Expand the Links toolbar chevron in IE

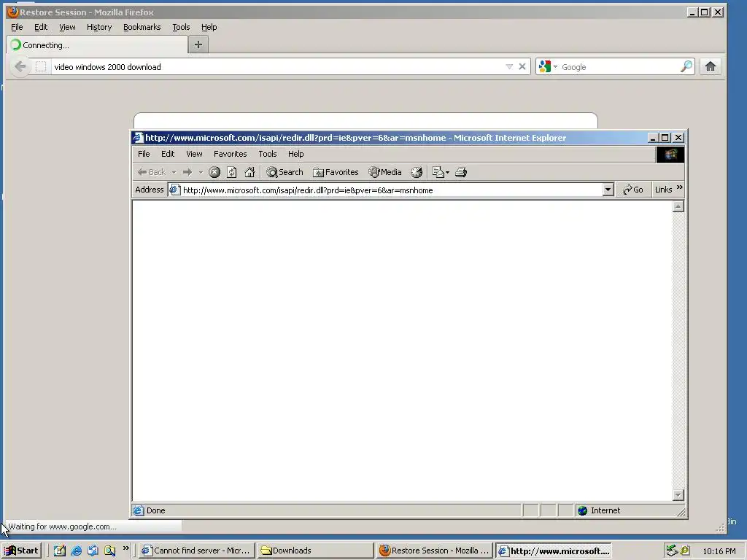click(680, 187)
